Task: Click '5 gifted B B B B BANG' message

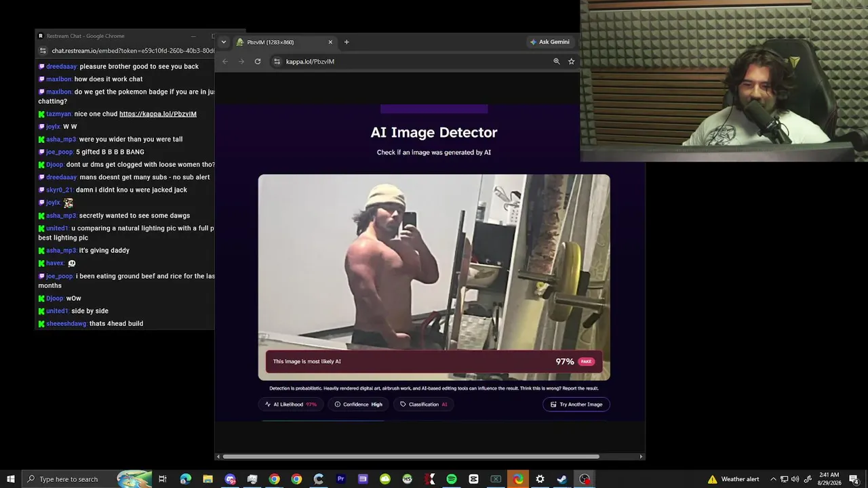Action: (110, 152)
